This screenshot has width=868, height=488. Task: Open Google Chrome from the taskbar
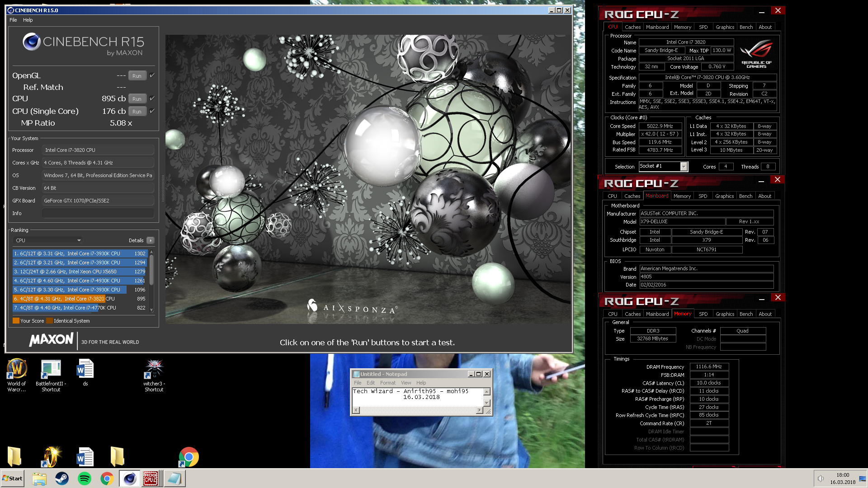click(107, 479)
